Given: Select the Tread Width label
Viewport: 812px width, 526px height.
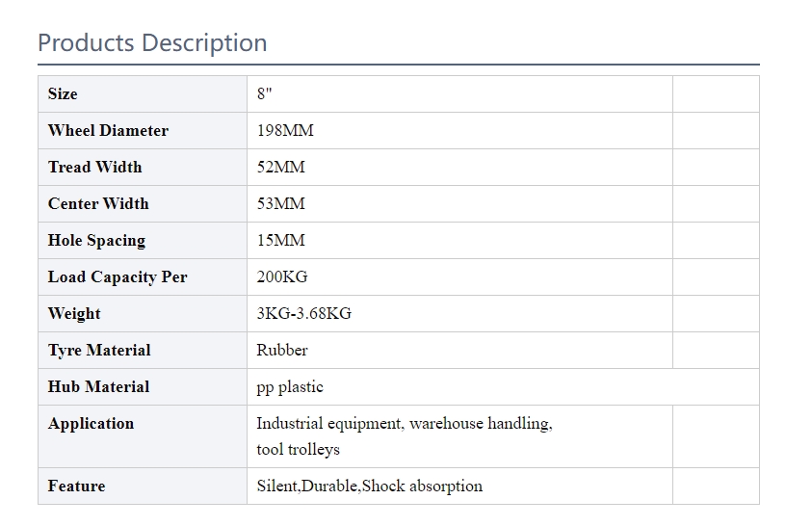Looking at the screenshot, I should tap(94, 168).
